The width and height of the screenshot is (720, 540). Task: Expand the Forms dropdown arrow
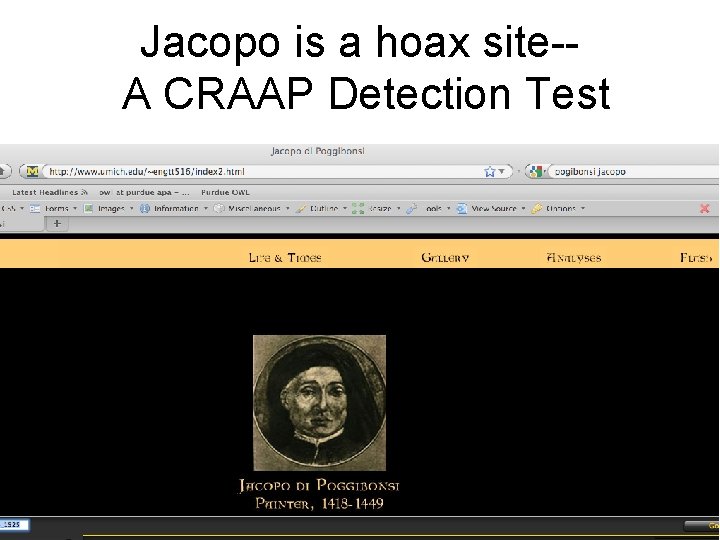coord(75,208)
